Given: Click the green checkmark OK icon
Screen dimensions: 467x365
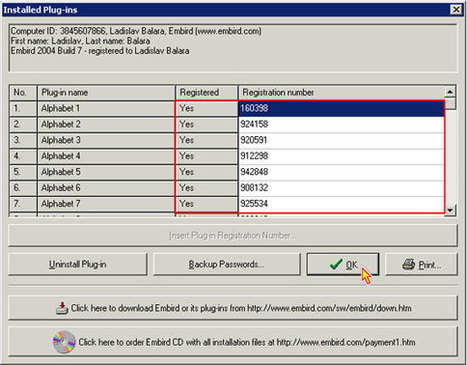Looking at the screenshot, I should [x=336, y=264].
